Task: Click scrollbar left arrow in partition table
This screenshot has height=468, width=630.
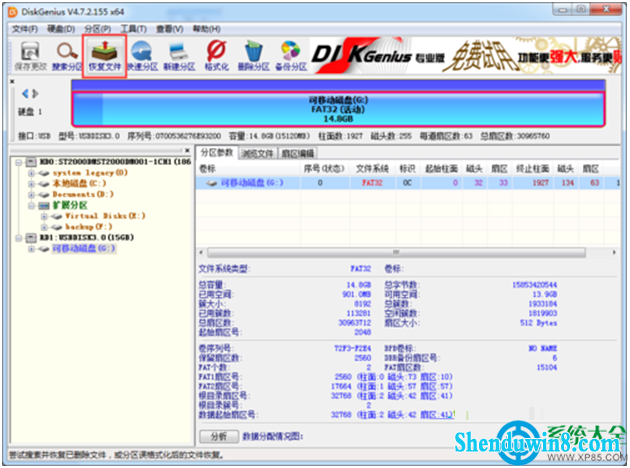Action: (x=201, y=252)
